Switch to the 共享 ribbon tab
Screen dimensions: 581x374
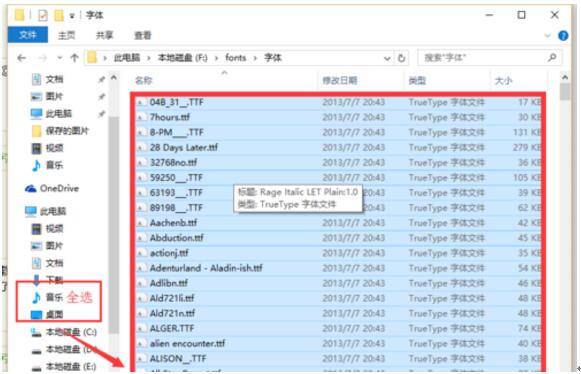click(x=104, y=35)
